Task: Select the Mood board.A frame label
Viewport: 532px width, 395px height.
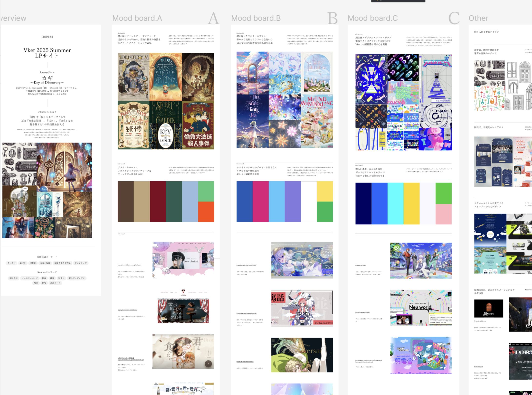Action: (137, 18)
